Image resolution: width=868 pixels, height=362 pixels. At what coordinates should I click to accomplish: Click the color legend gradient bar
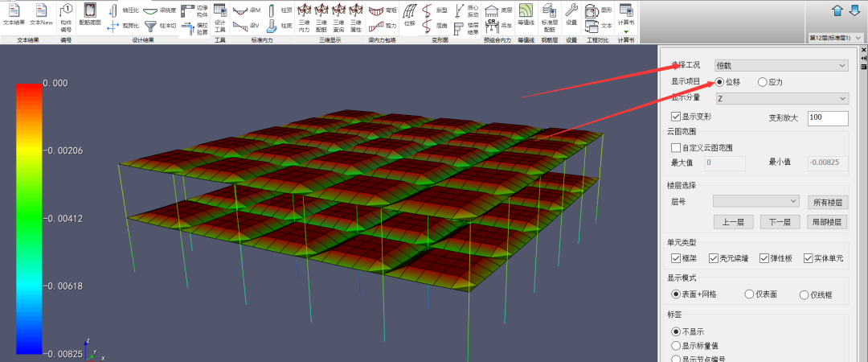click(29, 219)
